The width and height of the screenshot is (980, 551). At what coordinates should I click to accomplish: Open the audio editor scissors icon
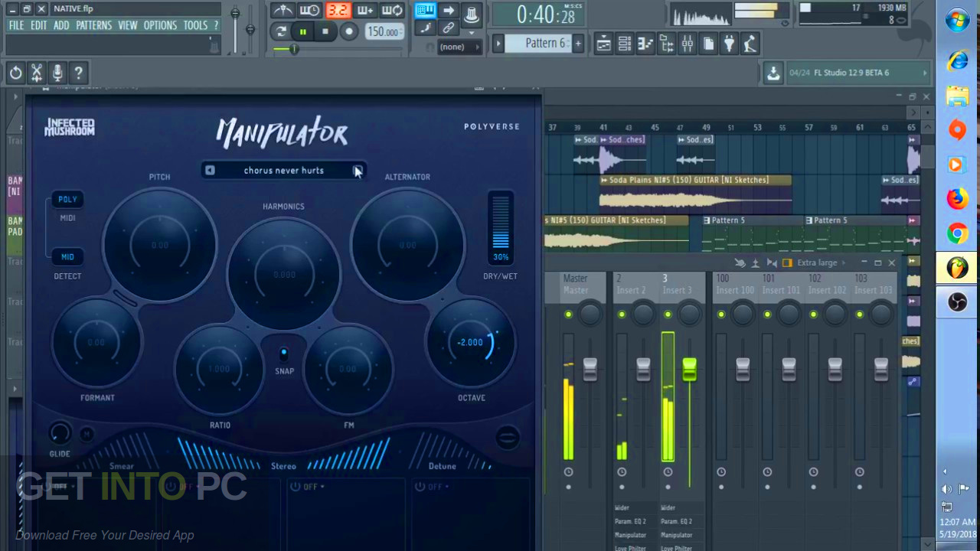36,73
